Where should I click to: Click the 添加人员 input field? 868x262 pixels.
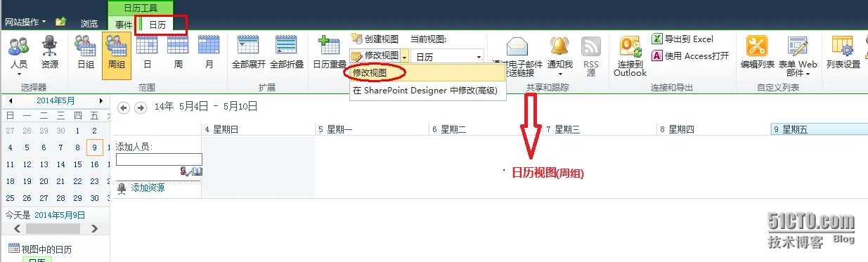[x=159, y=159]
